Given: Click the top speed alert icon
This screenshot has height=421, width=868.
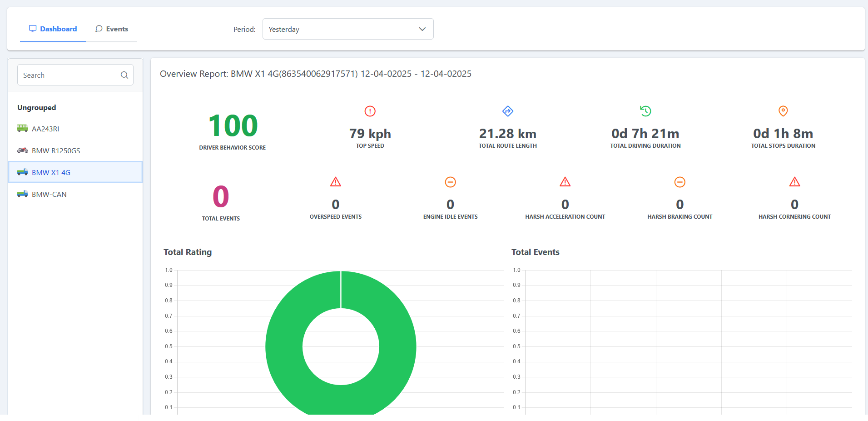Looking at the screenshot, I should tap(370, 111).
